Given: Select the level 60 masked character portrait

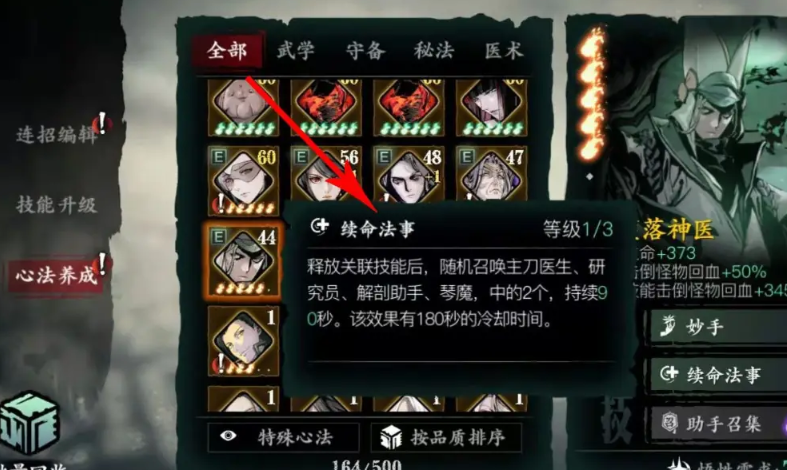Looking at the screenshot, I should pyautogui.click(x=243, y=181).
